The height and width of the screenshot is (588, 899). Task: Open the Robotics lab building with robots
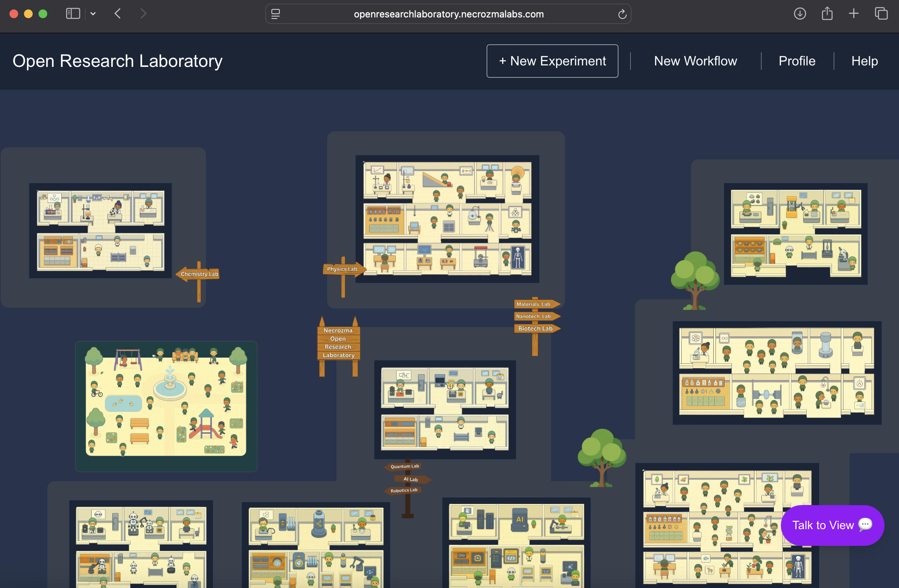(x=141, y=544)
